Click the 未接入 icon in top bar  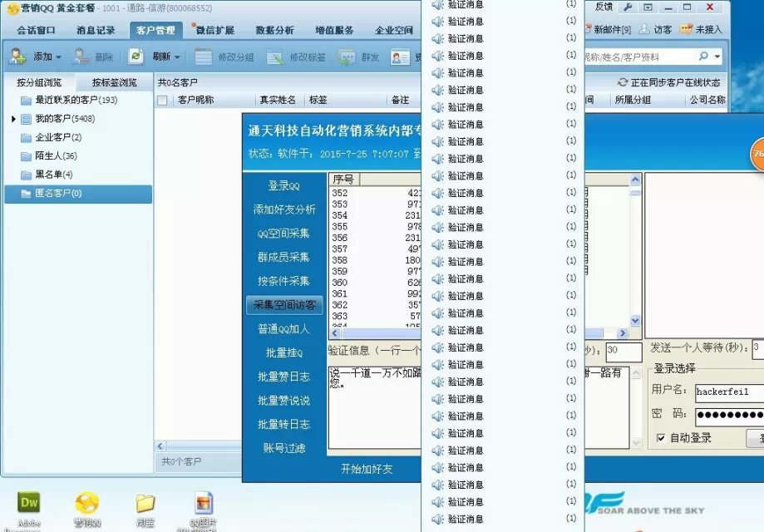pos(686,29)
